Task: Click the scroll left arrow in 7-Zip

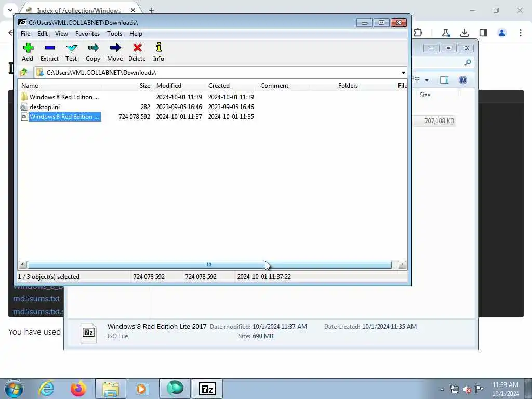Action: pos(22,264)
